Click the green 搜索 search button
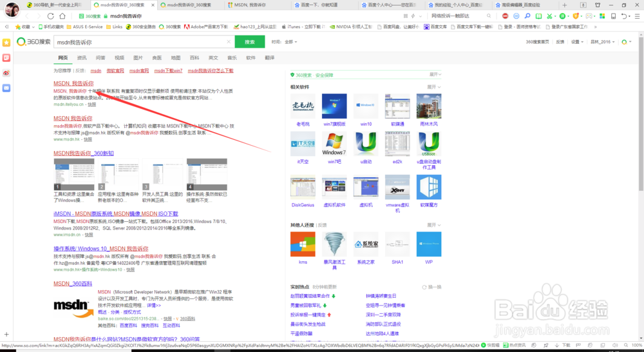The image size is (644, 352). (250, 42)
